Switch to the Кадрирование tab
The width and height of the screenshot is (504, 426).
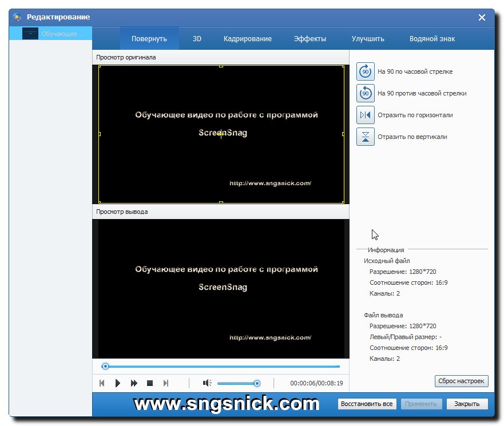tap(248, 38)
